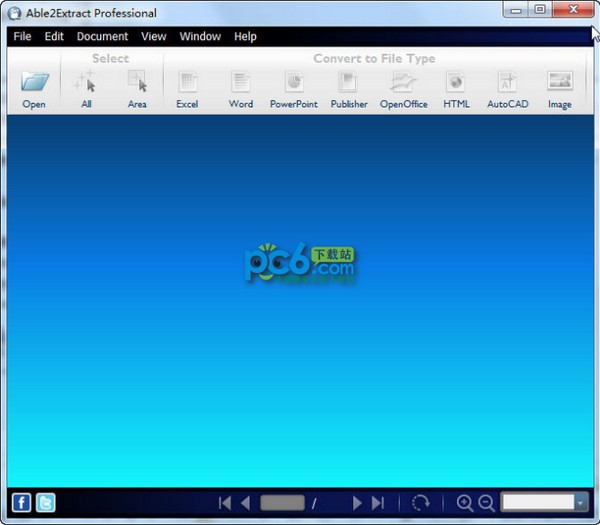Open the Document menu
This screenshot has height=525, width=600.
[102, 36]
